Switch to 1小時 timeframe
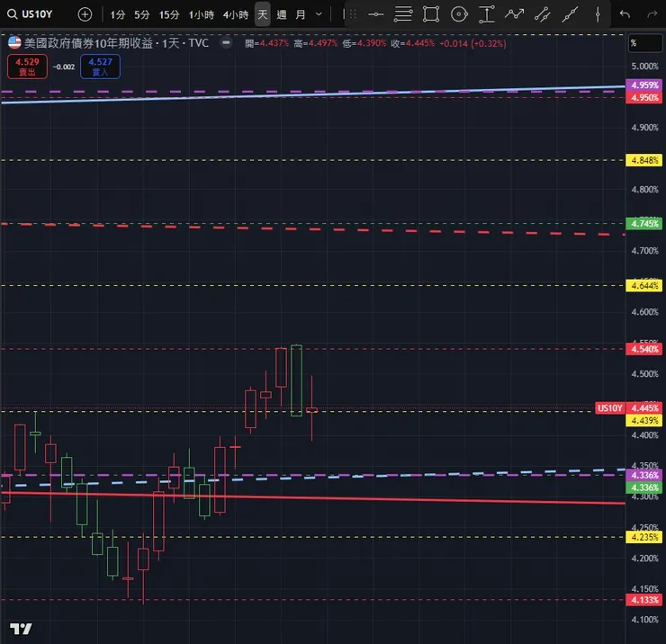The width and height of the screenshot is (666, 644). (x=202, y=15)
